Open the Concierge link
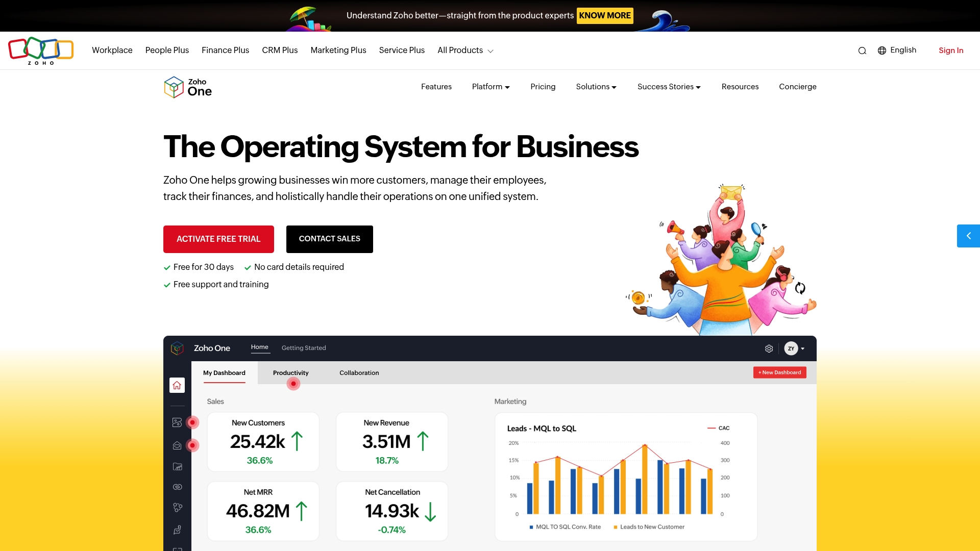 [x=798, y=87]
